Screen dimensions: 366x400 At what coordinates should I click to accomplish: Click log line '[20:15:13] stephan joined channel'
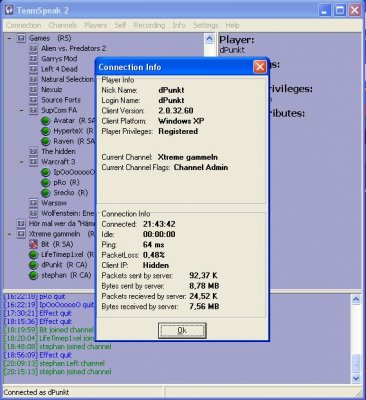click(x=57, y=372)
